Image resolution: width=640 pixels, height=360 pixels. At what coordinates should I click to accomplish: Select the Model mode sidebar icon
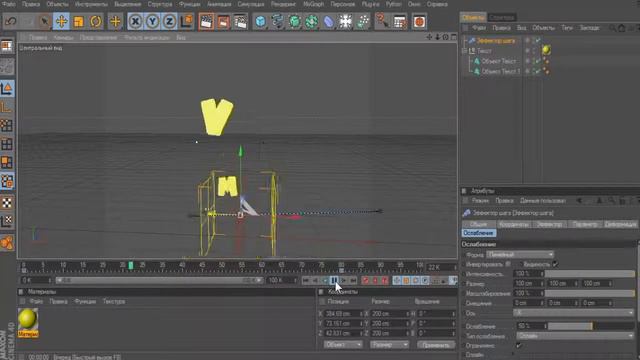[7, 89]
